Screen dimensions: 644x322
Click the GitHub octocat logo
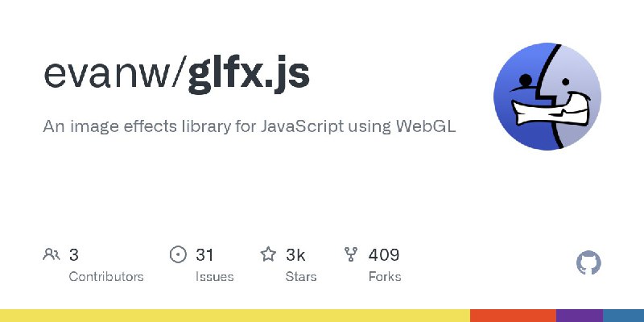(588, 263)
